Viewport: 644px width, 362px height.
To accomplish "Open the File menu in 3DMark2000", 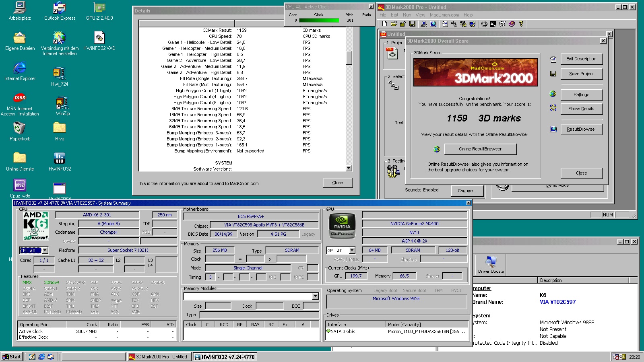I will click(383, 15).
